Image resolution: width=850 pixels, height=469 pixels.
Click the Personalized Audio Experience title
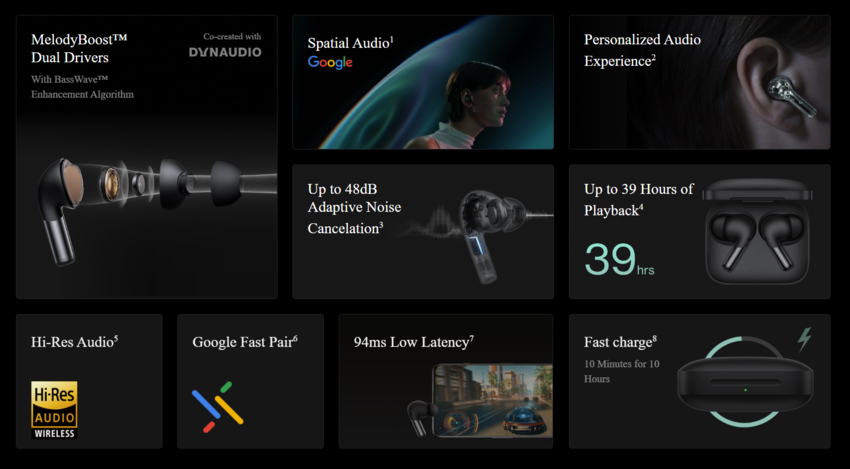(x=642, y=50)
